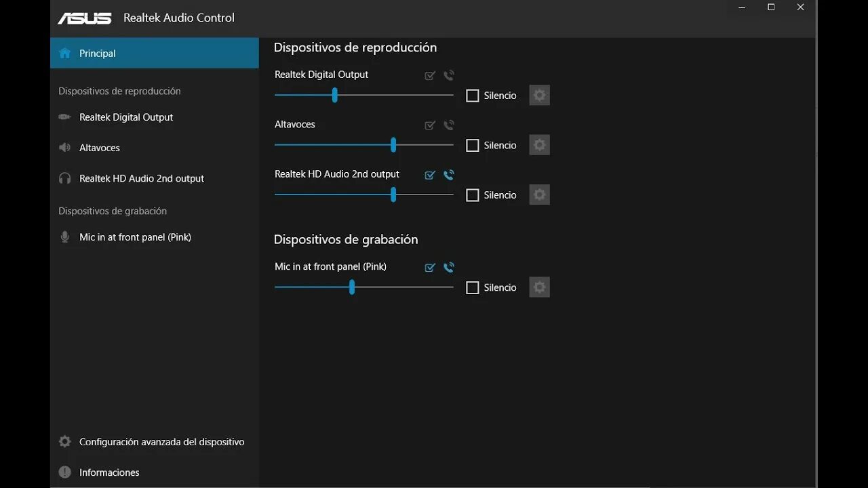Click the Altavoces volume slider
The width and height of the screenshot is (868, 488).
(x=364, y=145)
